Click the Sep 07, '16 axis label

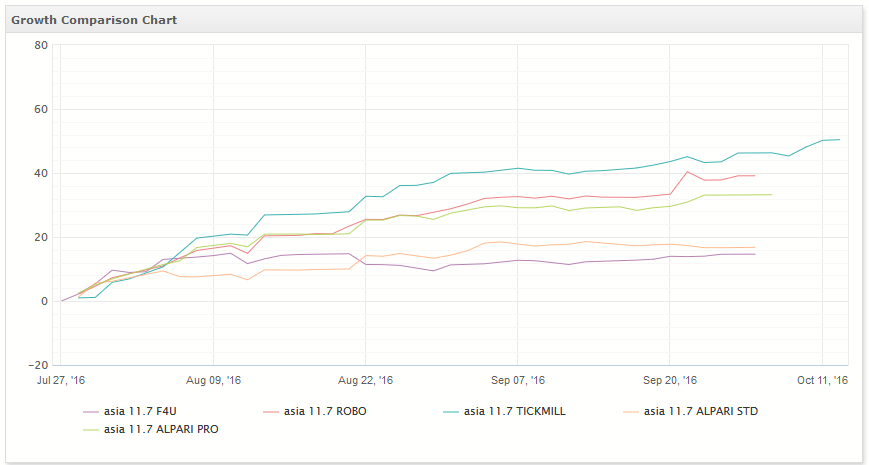(x=518, y=380)
